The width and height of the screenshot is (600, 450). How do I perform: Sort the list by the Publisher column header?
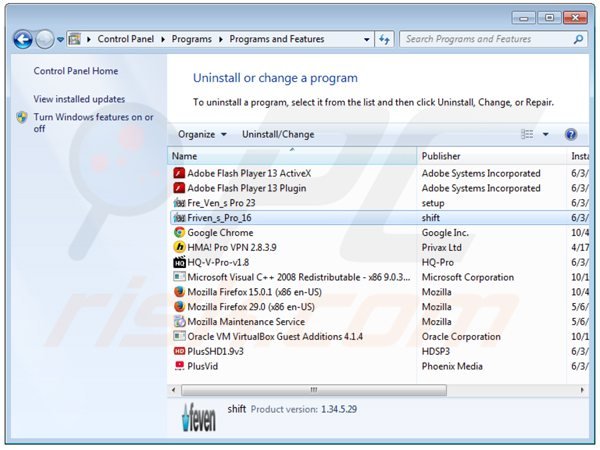[x=441, y=156]
